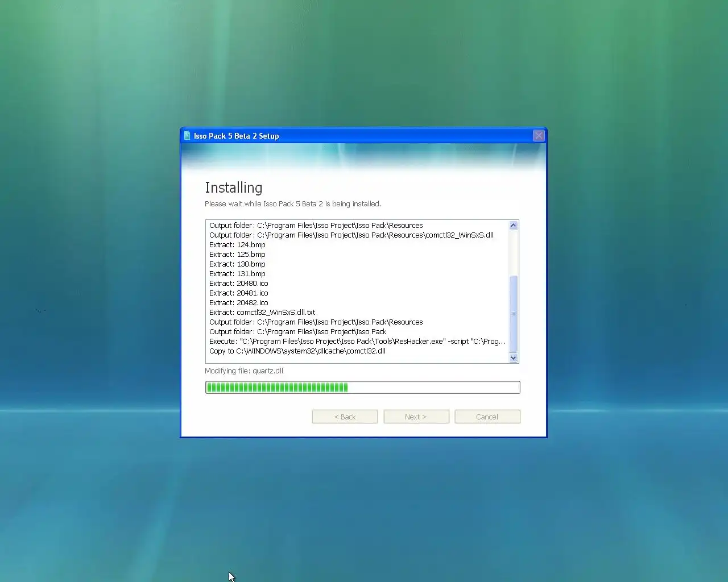Select the Execute ResHacker.exe log line

coord(357,342)
